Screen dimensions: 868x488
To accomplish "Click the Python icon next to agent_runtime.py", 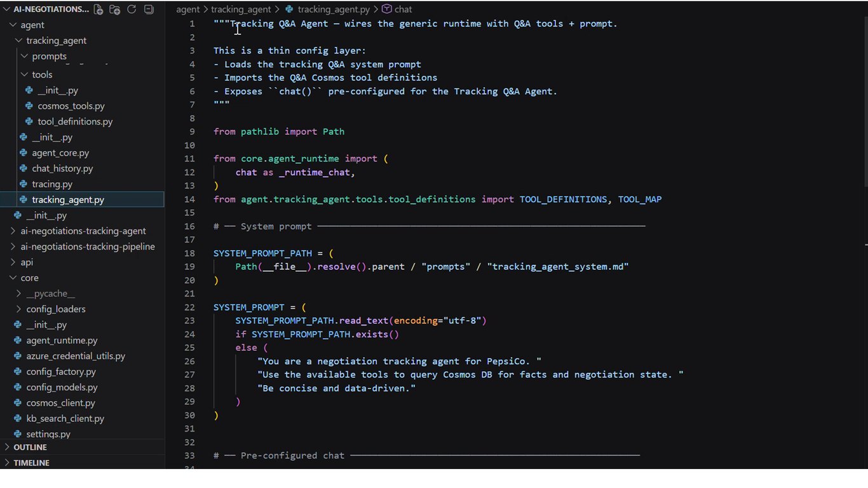I will (18, 341).
